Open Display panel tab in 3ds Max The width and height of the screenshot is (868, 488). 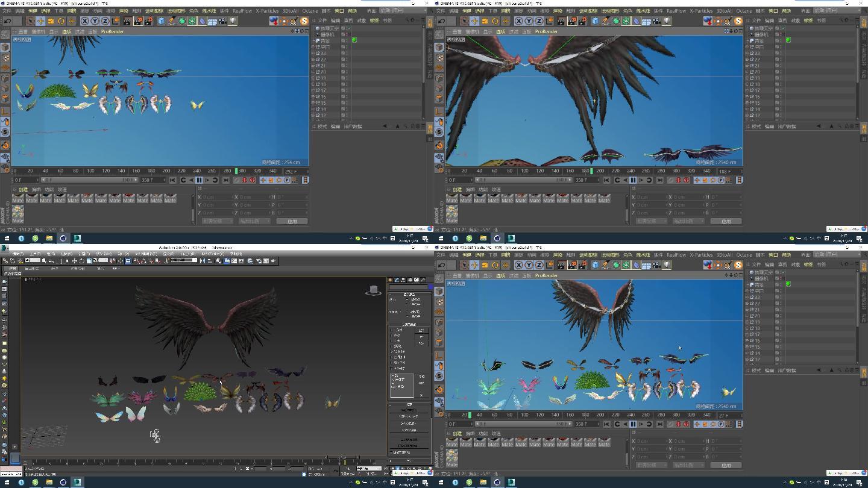(416, 280)
